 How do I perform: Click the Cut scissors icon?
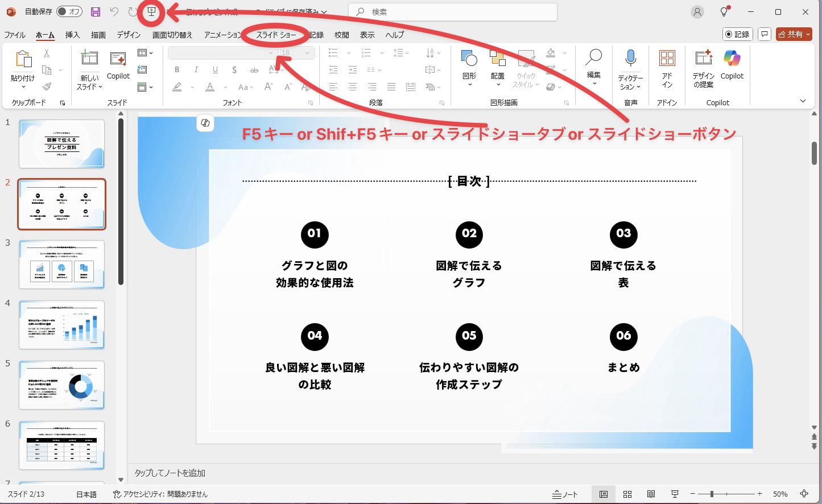[x=47, y=53]
